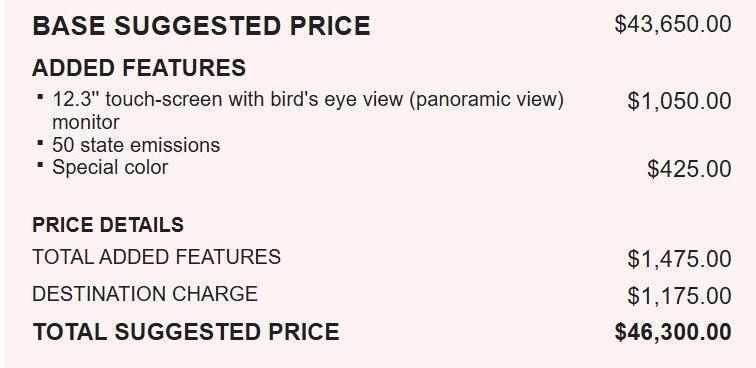Click the TOTAL ADDED FEATURES label
This screenshot has width=756, height=368.
tap(156, 257)
